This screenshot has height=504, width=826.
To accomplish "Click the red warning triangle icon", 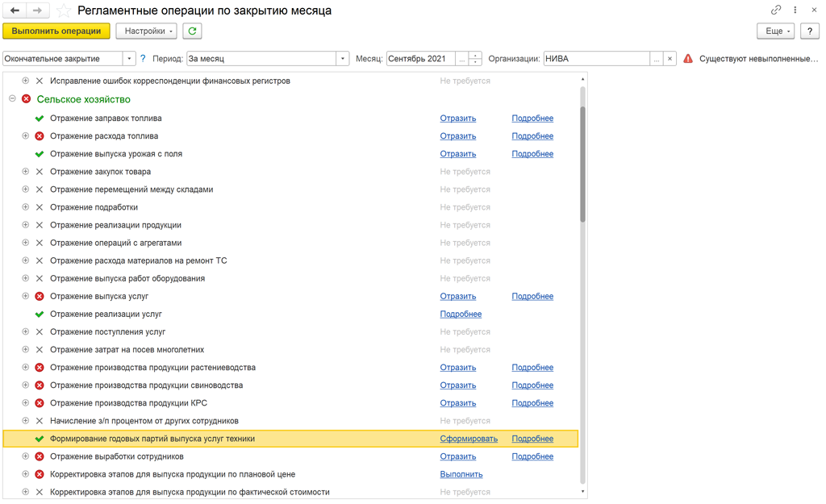I will point(688,59).
